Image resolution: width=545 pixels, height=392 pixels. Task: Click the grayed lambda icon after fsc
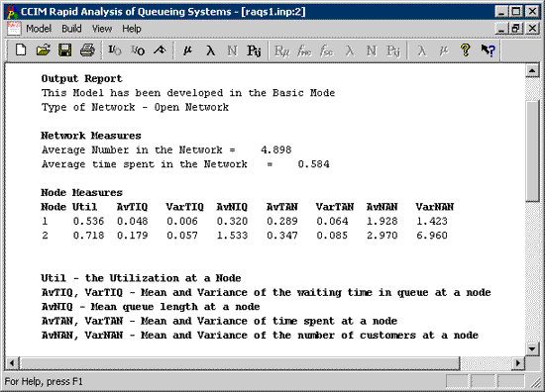coord(350,51)
